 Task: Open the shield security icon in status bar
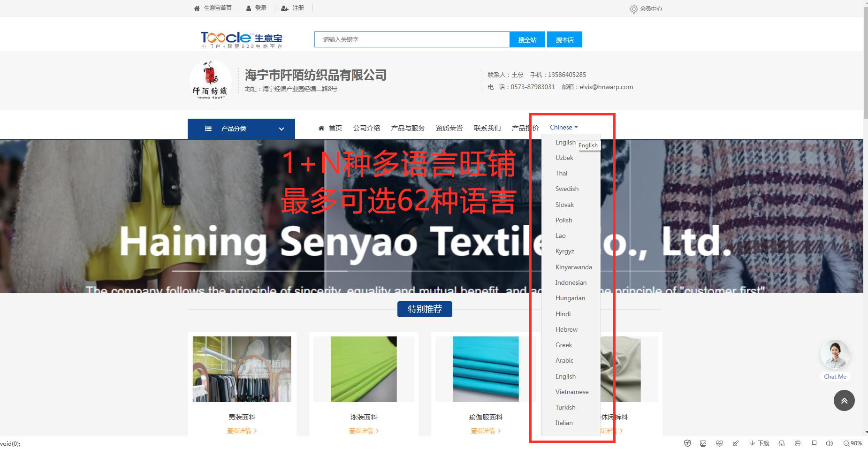[687, 443]
